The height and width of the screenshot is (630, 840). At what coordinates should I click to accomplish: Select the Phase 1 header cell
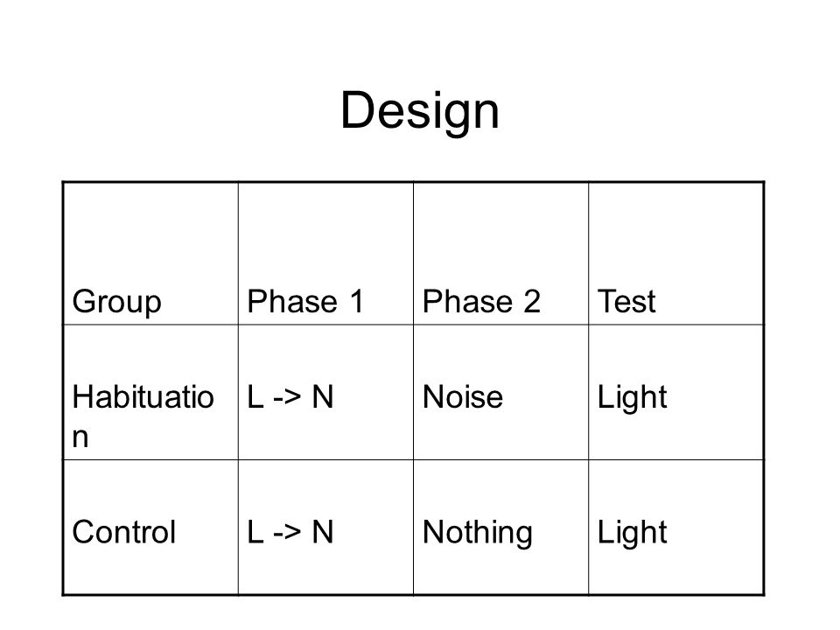pos(325,254)
